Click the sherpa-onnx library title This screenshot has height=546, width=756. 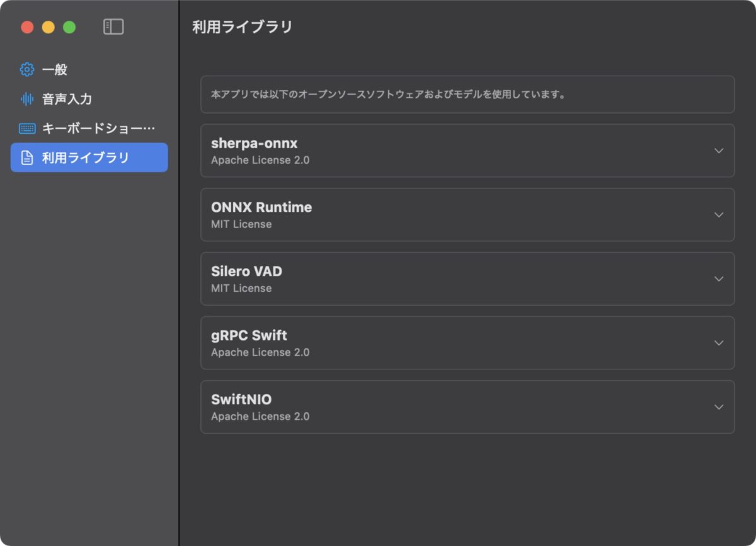tap(255, 144)
